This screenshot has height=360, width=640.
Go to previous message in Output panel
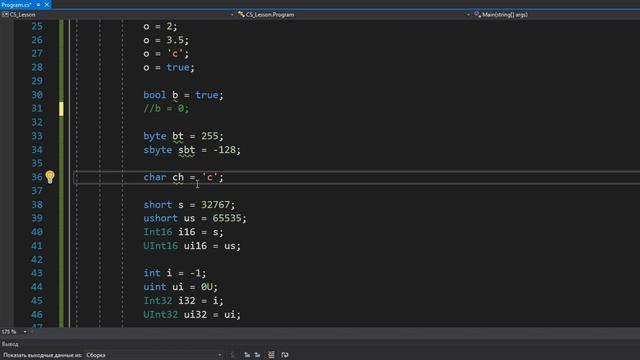[x=247, y=355]
